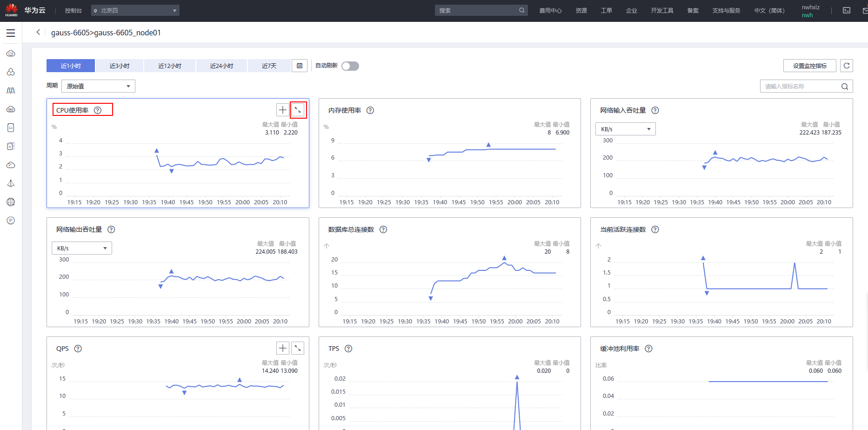Open the wave-shaped sidebar icon
The width and height of the screenshot is (868, 430).
coord(11,90)
